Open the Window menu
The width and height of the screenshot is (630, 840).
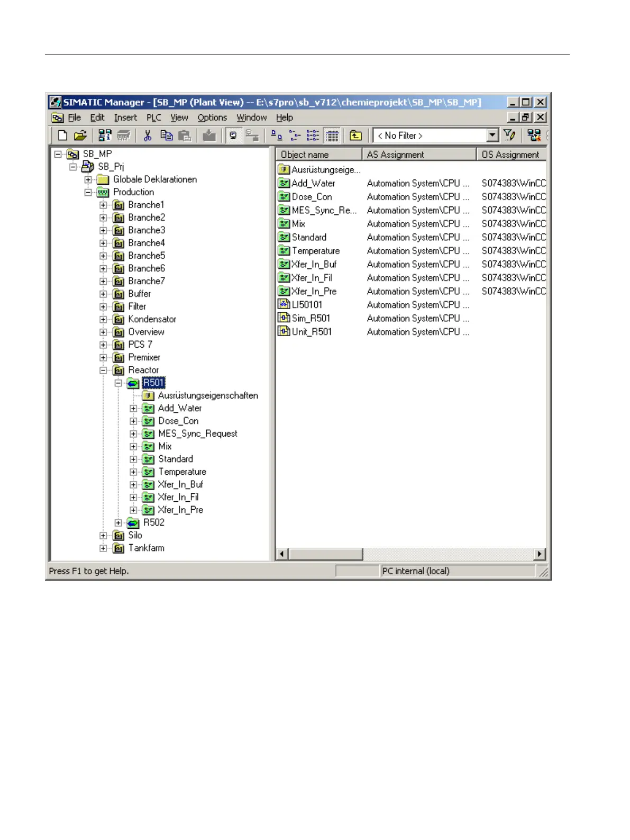[252, 118]
